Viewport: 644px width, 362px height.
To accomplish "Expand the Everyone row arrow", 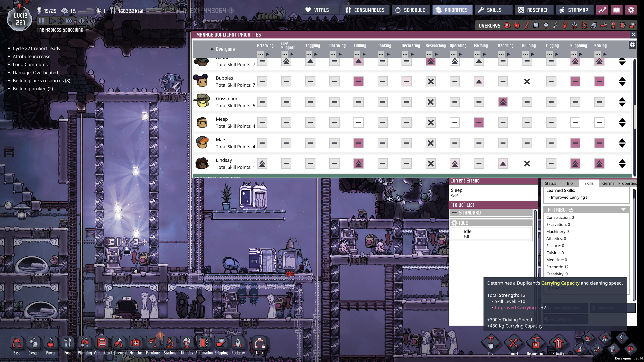I will (212, 49).
